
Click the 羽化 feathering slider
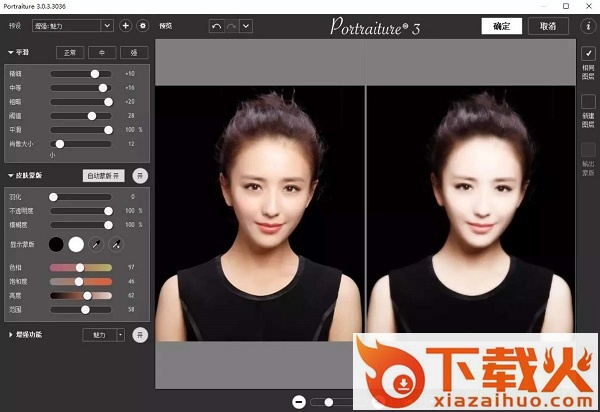click(x=81, y=197)
